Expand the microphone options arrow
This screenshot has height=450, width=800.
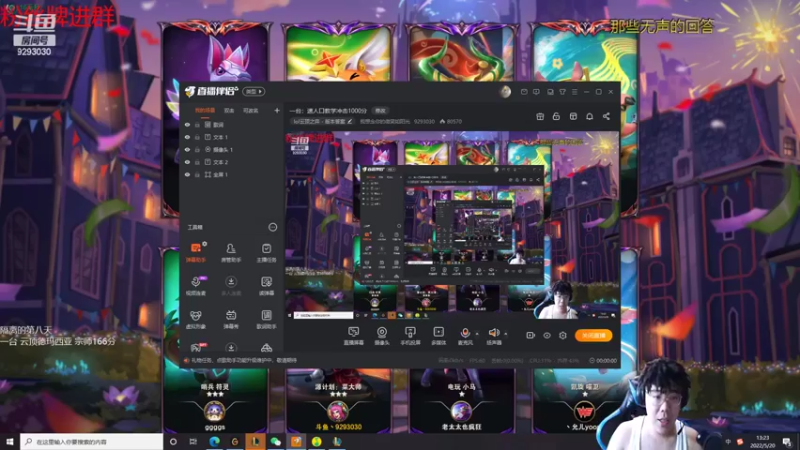477,334
